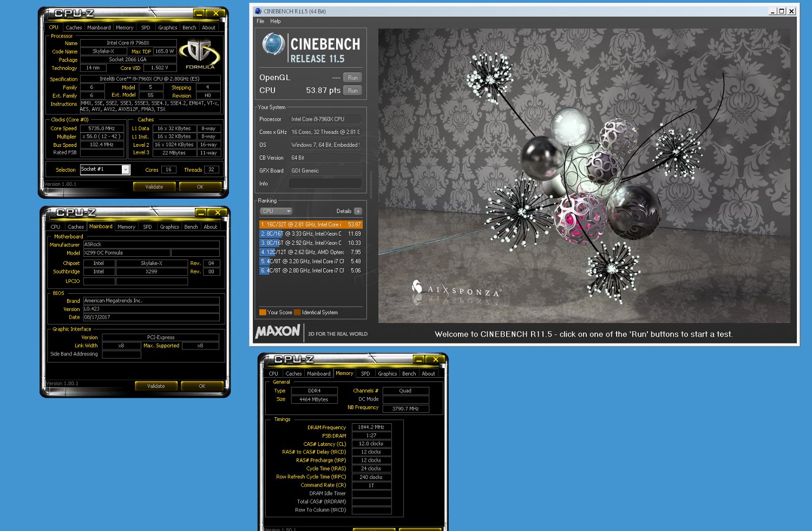
Task: Click the Details arrow button in Ranking
Action: click(x=358, y=211)
